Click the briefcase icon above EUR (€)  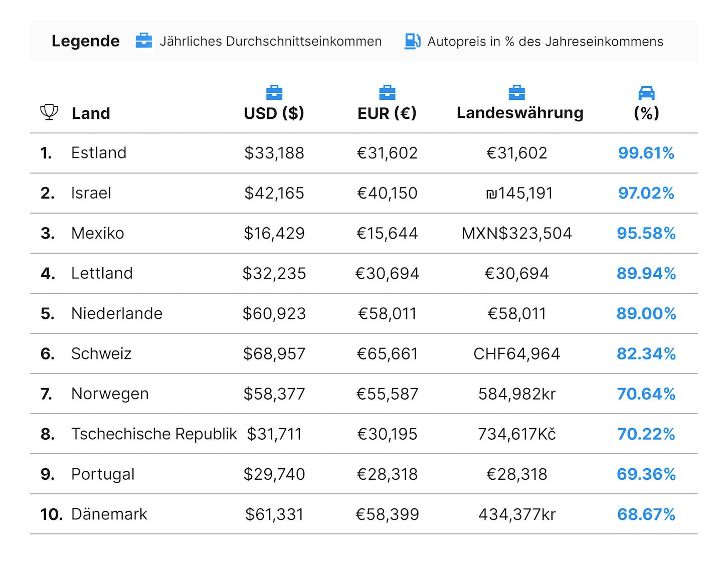(x=387, y=92)
